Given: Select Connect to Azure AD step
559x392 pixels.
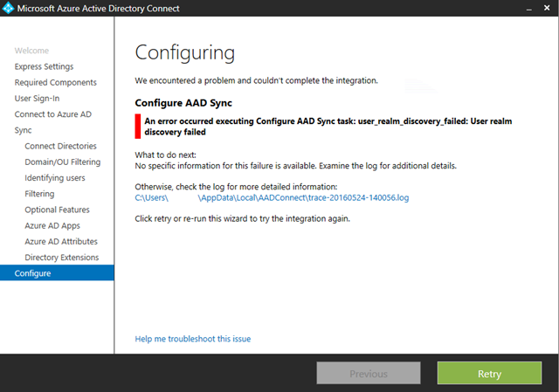Looking at the screenshot, I should click(53, 114).
